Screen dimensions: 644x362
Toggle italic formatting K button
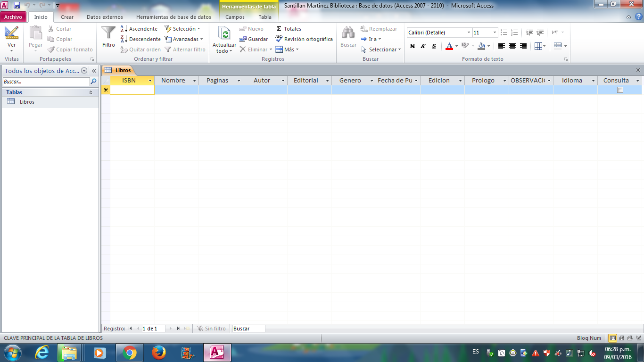click(423, 46)
